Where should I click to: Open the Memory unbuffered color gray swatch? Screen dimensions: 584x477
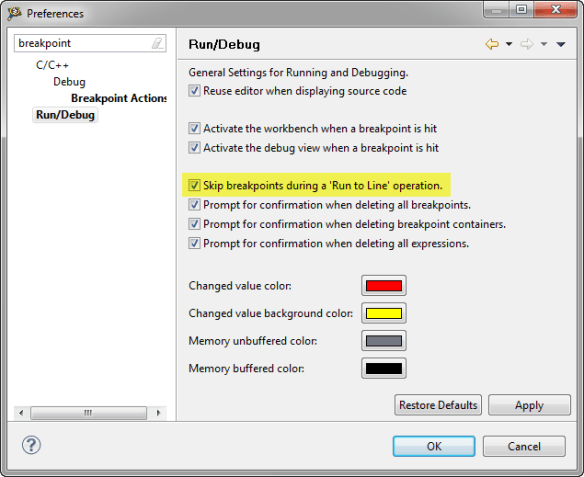point(384,341)
